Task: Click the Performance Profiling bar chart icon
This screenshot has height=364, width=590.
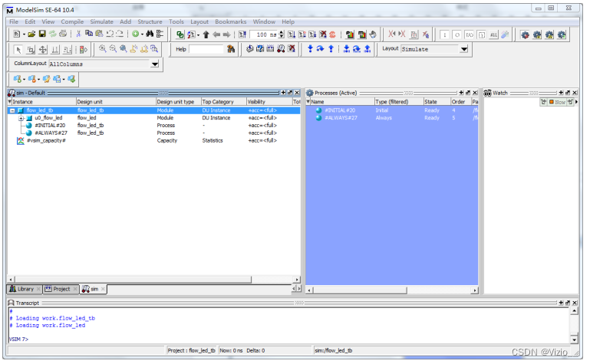Action: [350, 35]
